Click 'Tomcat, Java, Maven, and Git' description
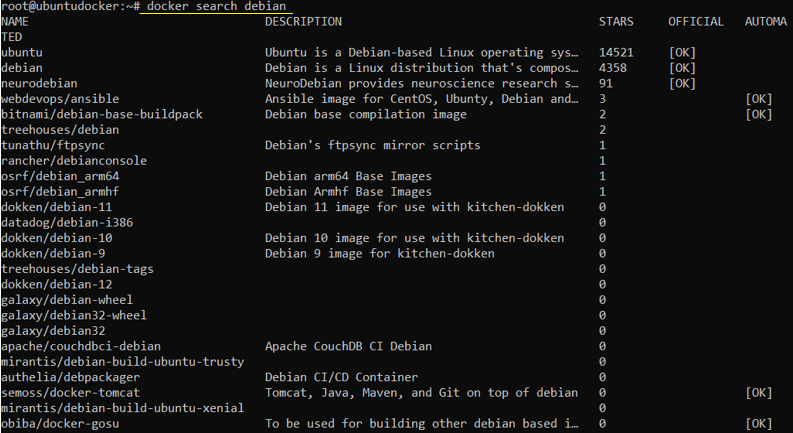793x433 pixels. (422, 393)
